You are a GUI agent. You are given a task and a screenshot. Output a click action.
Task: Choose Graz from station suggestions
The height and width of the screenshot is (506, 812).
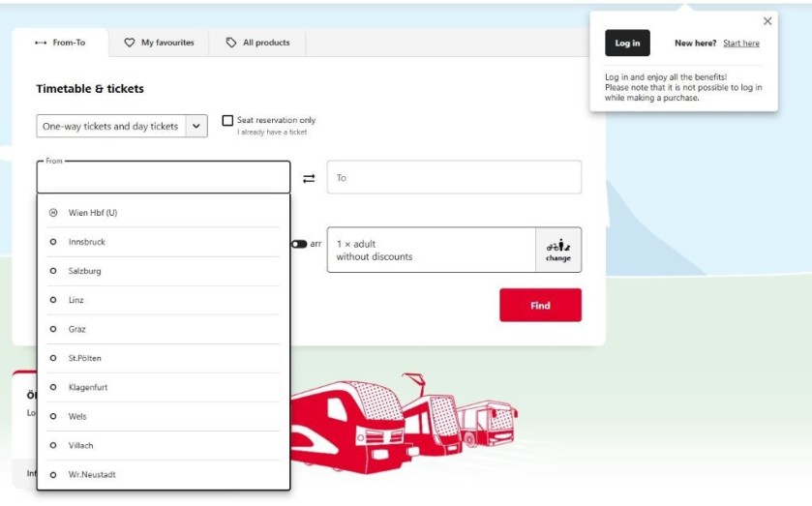[x=164, y=329]
